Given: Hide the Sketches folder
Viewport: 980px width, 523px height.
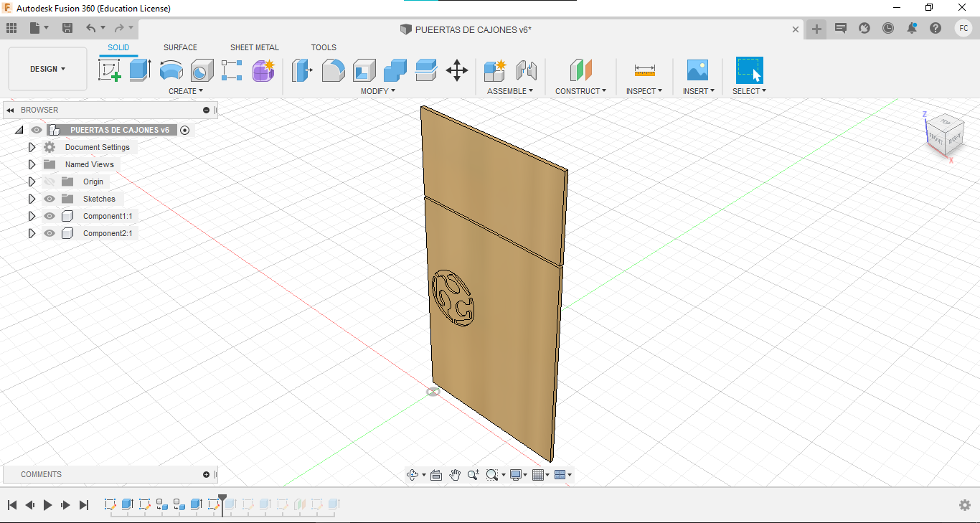Looking at the screenshot, I should click(50, 199).
